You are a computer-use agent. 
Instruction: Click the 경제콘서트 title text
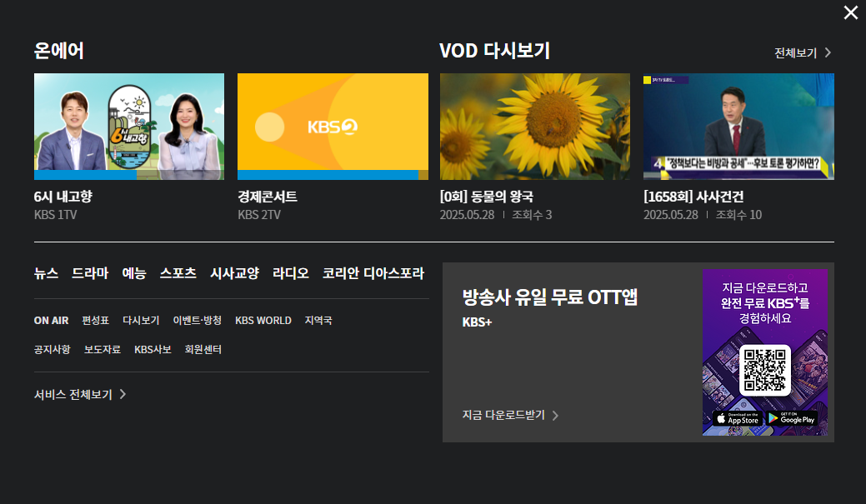tap(268, 197)
